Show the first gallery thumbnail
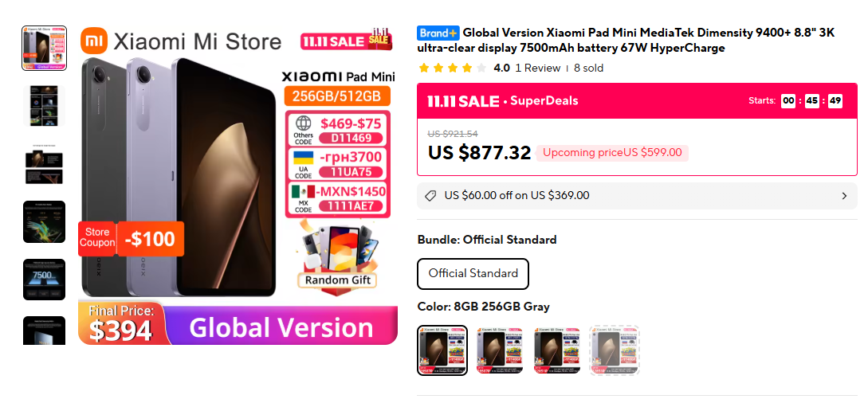This screenshot has height=403, width=868. pos(45,48)
